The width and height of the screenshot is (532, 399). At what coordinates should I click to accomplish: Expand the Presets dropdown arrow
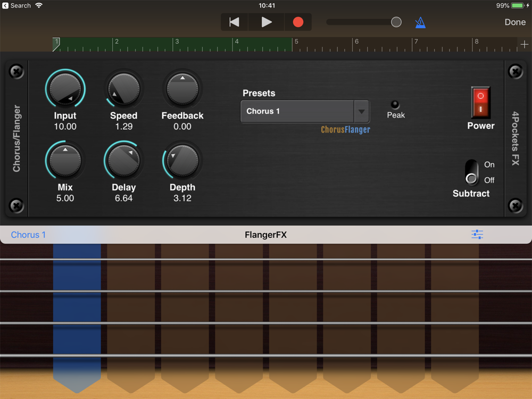(x=362, y=111)
